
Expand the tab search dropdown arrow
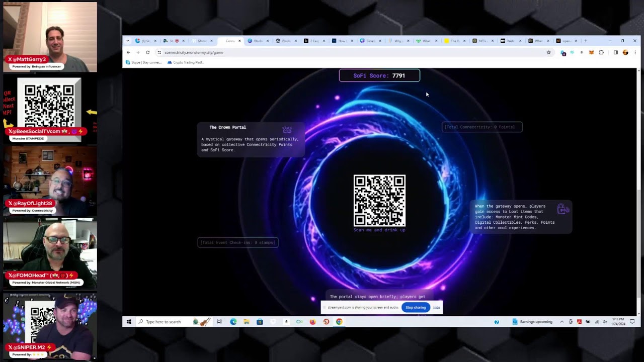coord(128,41)
